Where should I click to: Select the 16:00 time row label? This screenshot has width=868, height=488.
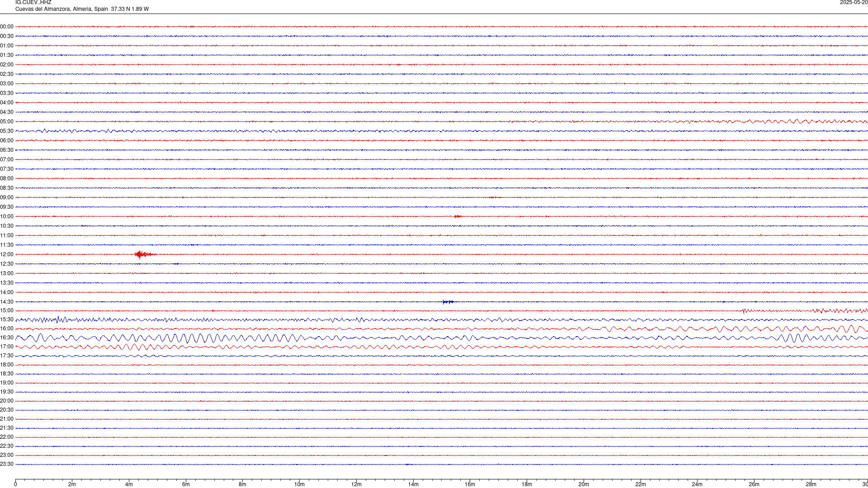pos(7,328)
